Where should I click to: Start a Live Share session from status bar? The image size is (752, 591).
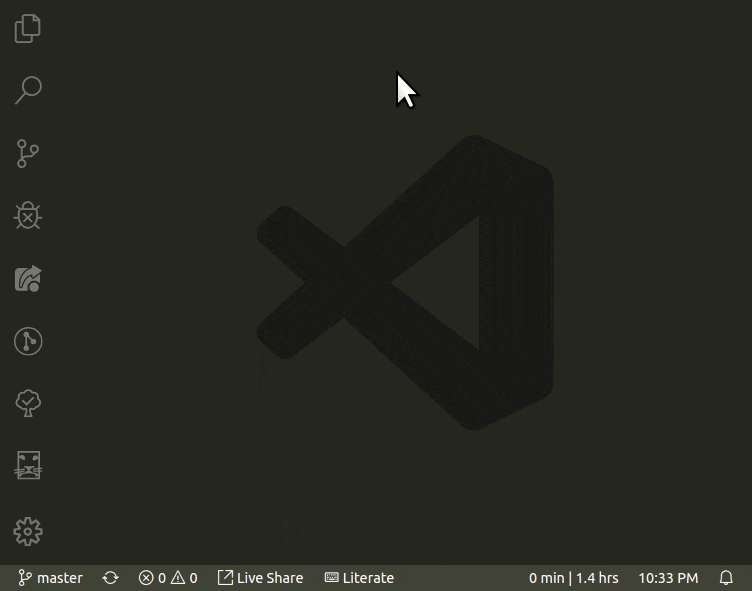click(x=260, y=578)
